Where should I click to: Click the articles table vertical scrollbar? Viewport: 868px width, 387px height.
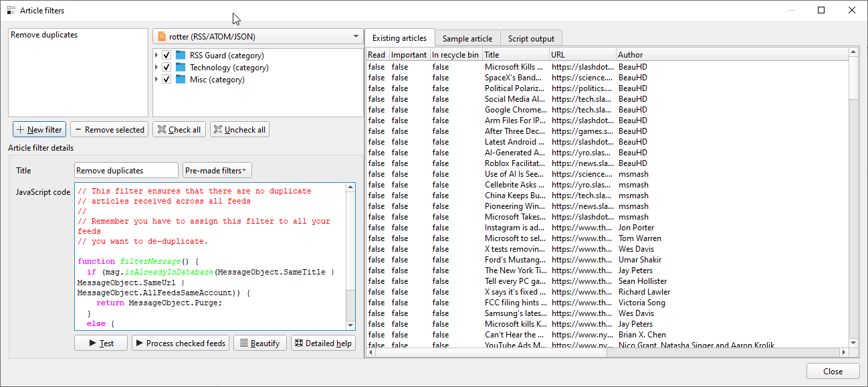[853, 201]
